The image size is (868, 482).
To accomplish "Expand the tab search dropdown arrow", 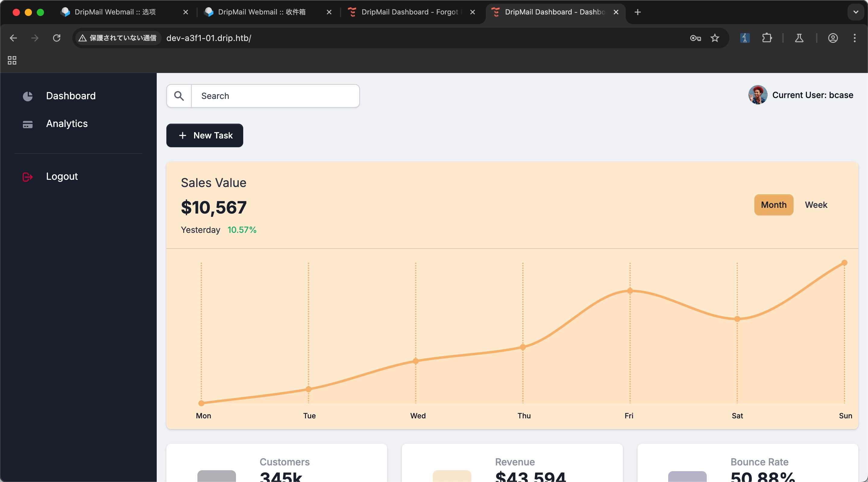I will pos(856,12).
